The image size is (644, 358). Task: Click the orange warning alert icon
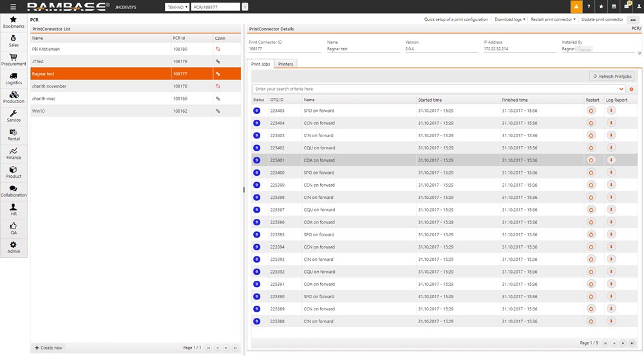(x=576, y=6)
